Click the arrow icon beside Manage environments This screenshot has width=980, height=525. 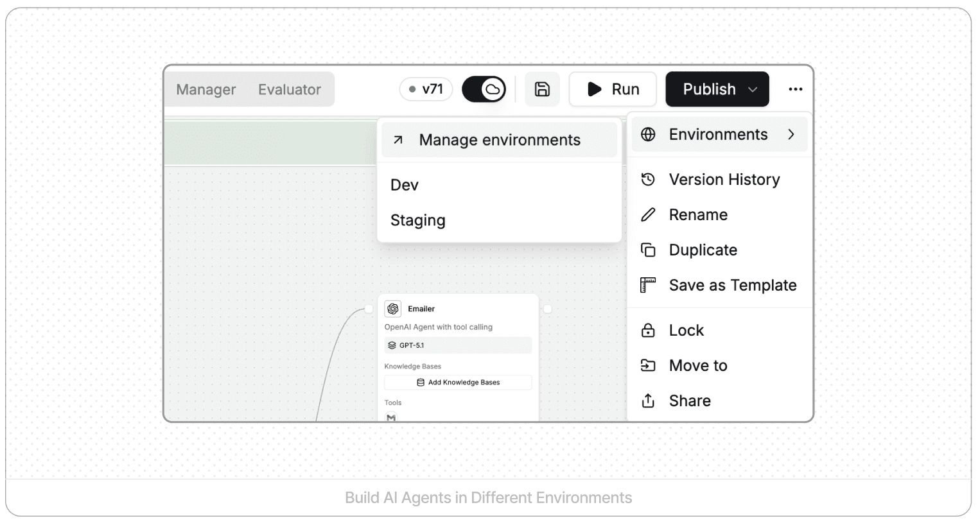(x=398, y=140)
